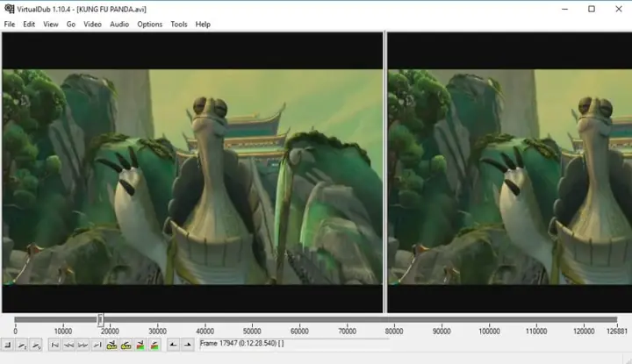632x364 pixels.
Task: Open the Audio menu
Action: tap(119, 25)
